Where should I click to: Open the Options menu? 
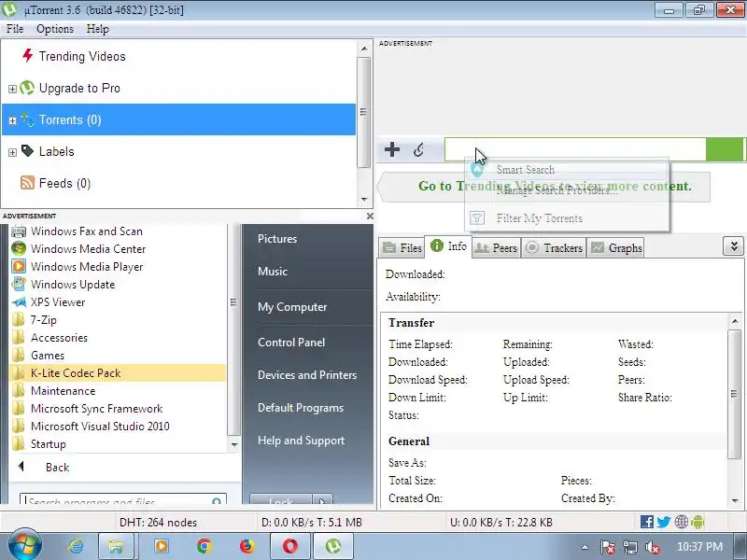pos(55,29)
